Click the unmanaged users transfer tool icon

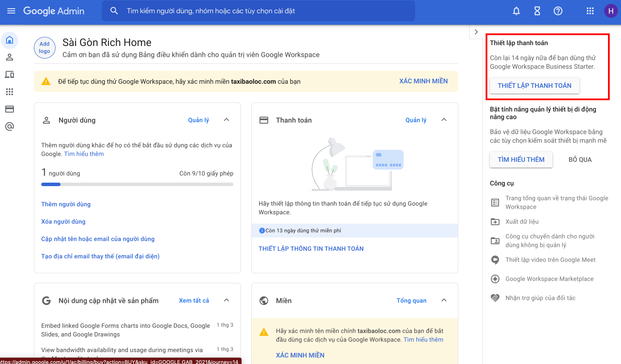pos(495,241)
